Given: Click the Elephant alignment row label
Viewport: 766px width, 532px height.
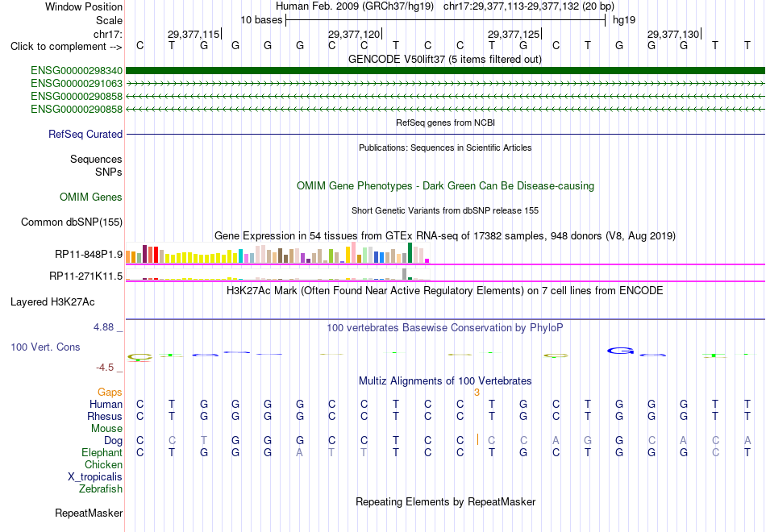Looking at the screenshot, I should tap(102, 453).
